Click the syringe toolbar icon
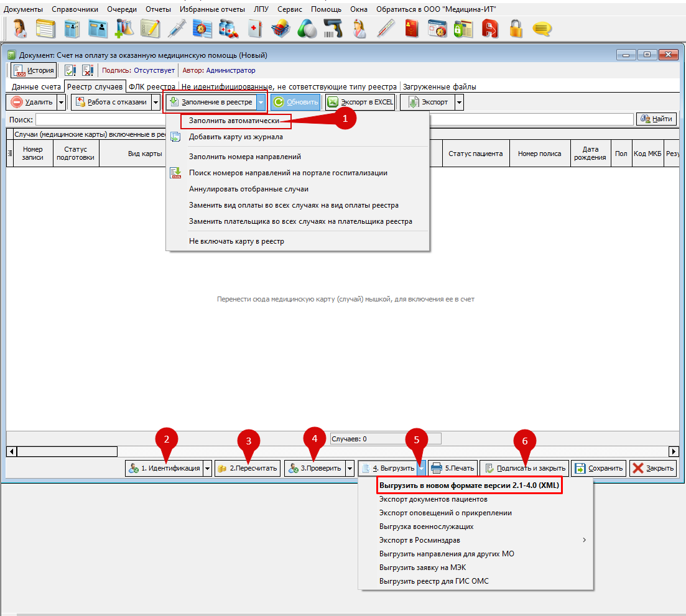 click(176, 29)
